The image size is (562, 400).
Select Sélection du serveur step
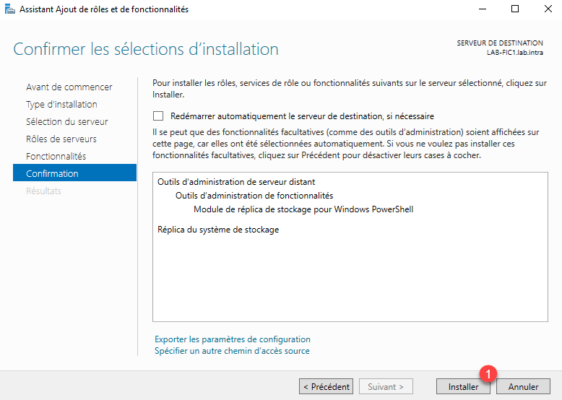[x=67, y=122]
